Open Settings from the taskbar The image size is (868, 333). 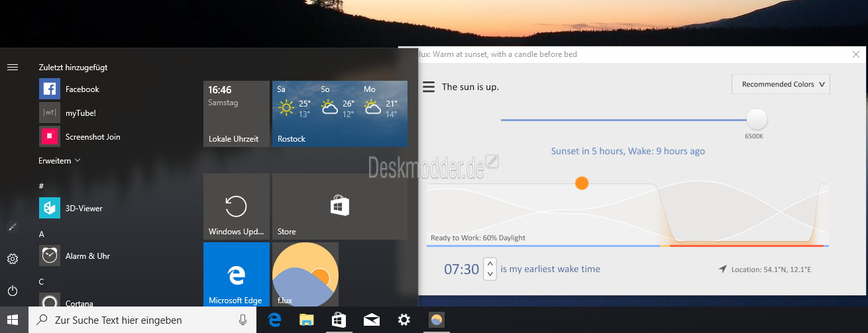tap(404, 320)
